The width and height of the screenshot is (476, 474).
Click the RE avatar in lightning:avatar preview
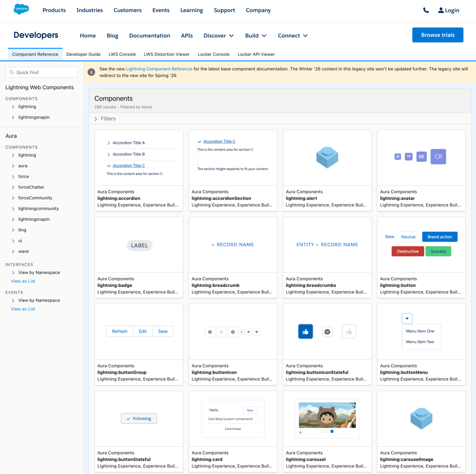(422, 157)
